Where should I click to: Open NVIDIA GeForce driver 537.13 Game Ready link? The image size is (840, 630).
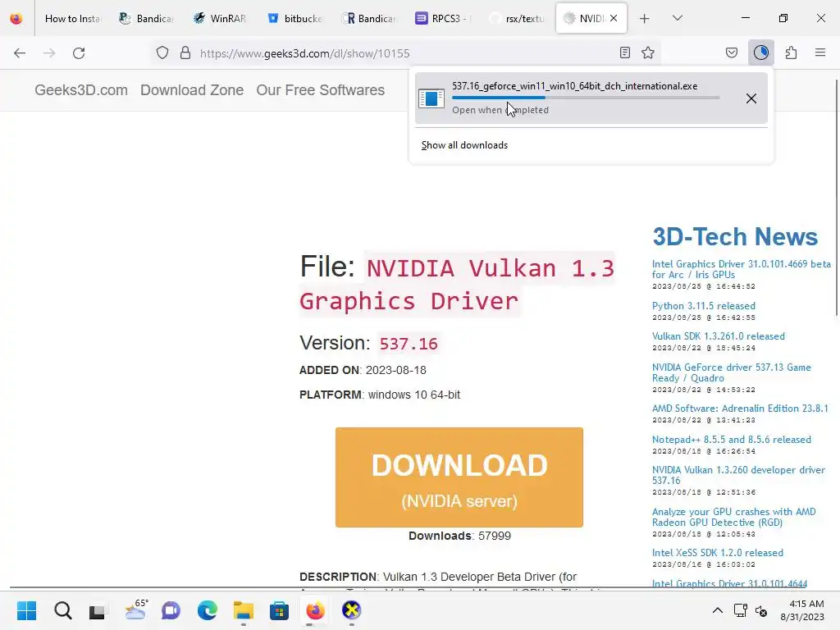click(x=731, y=372)
